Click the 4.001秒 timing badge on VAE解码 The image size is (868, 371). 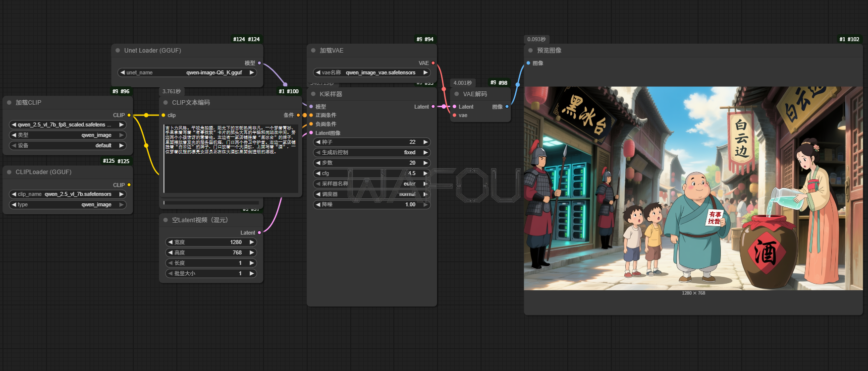click(463, 83)
